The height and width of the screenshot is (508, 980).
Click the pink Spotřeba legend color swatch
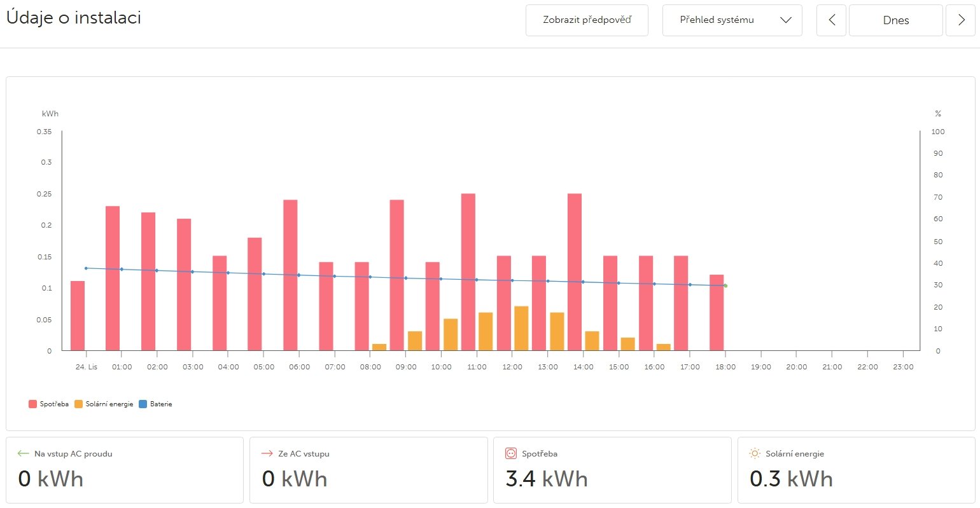click(x=32, y=404)
